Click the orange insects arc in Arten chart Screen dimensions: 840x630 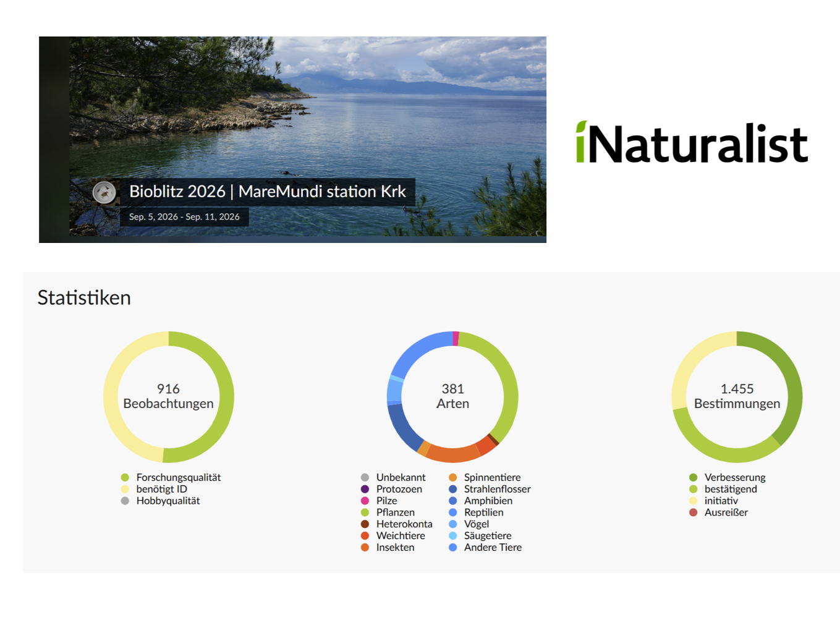[453, 454]
